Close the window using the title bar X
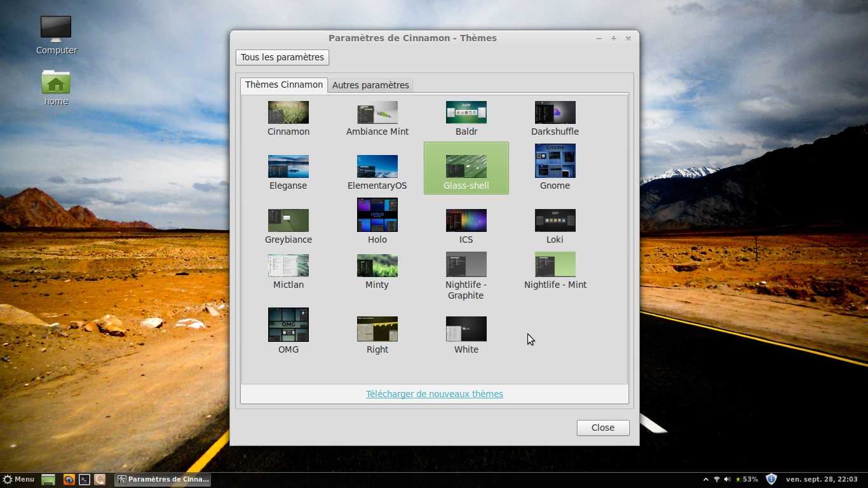This screenshot has height=488, width=868. (628, 38)
